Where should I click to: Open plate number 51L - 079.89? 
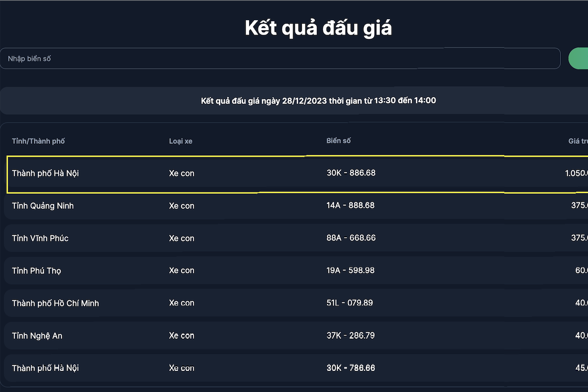(350, 303)
